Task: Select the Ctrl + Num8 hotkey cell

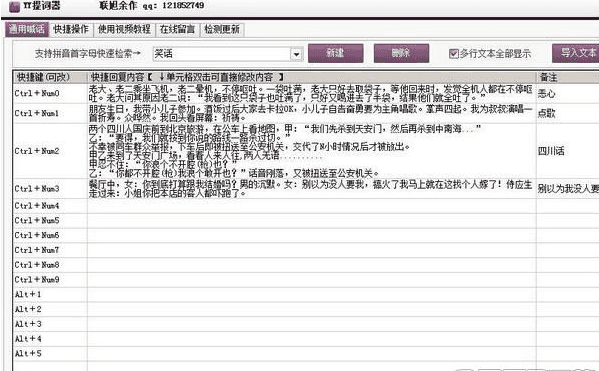Action: (50, 265)
